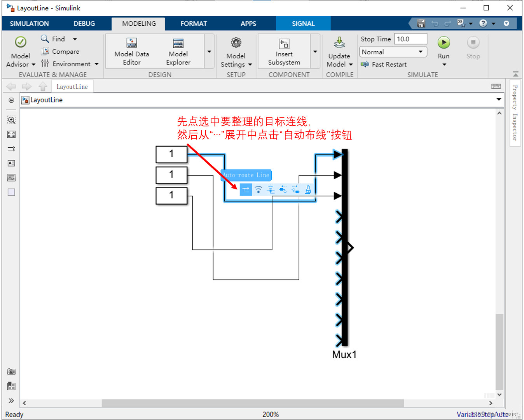Open the Normal simulation mode dropdown

[x=420, y=52]
